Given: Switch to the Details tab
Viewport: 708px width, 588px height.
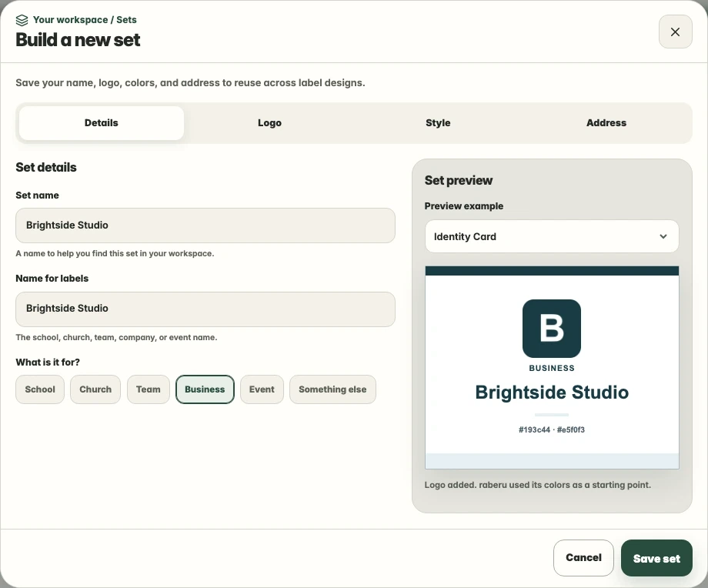Looking at the screenshot, I should pyautogui.click(x=101, y=123).
